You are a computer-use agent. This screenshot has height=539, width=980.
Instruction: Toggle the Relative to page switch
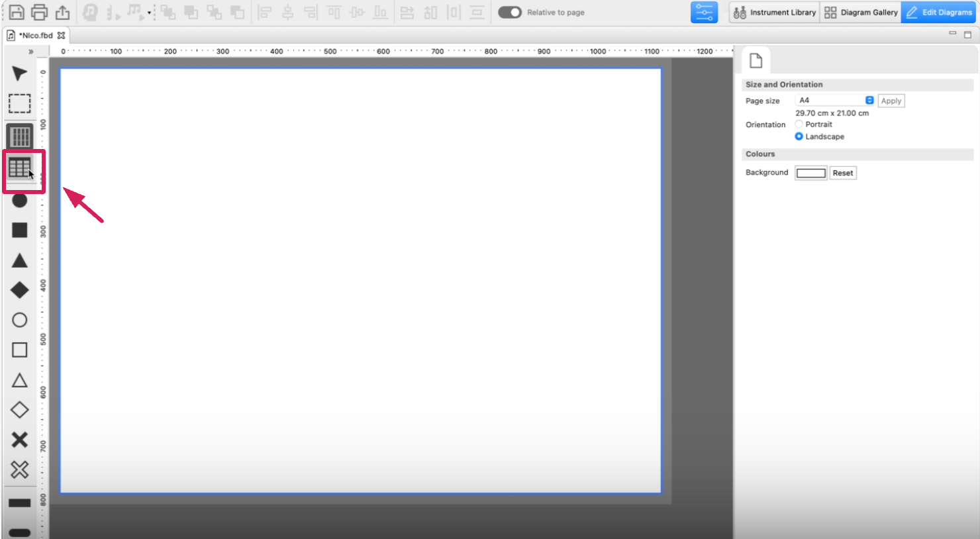pos(509,12)
